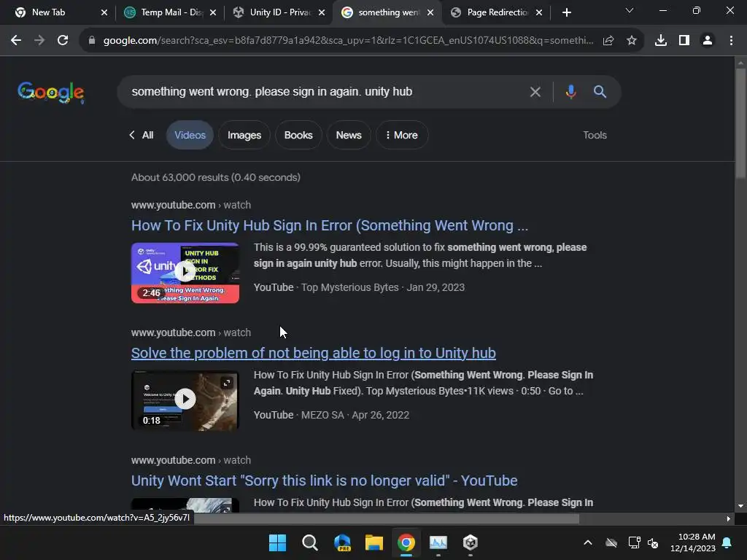This screenshot has width=747, height=560.
Task: Clear the search query with X
Action: (535, 92)
